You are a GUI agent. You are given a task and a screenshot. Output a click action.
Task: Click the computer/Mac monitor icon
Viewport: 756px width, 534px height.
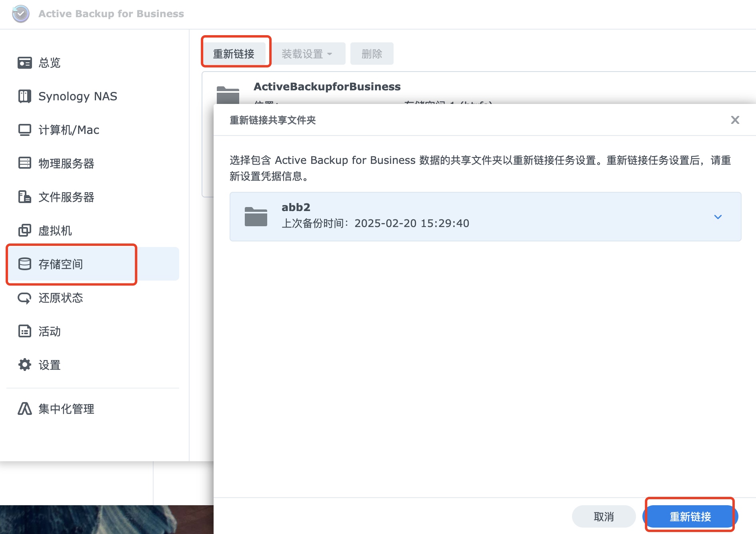[x=25, y=130]
